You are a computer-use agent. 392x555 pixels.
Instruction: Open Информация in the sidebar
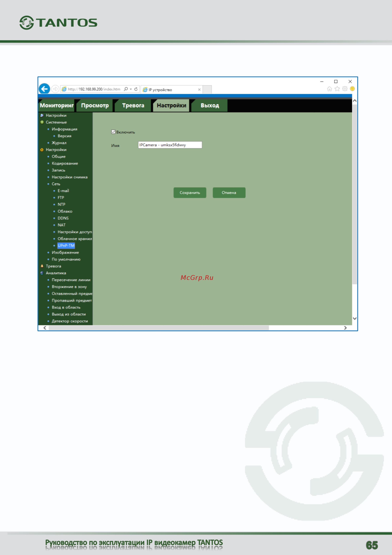point(64,129)
